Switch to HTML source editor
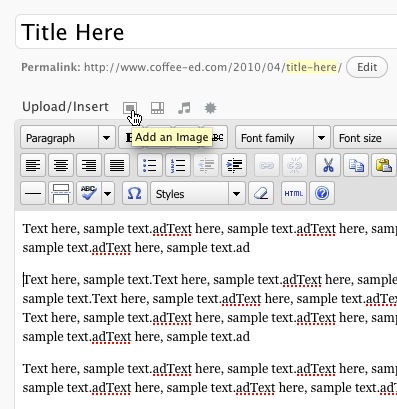 click(x=294, y=193)
